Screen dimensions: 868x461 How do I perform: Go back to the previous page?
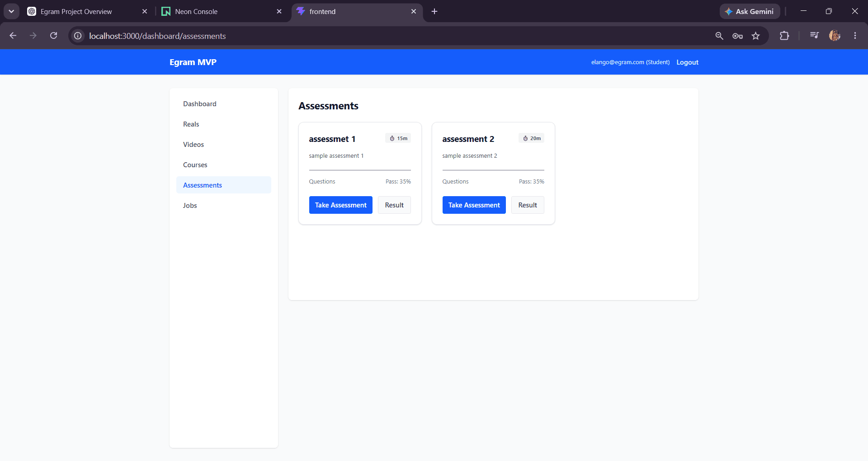[13, 36]
